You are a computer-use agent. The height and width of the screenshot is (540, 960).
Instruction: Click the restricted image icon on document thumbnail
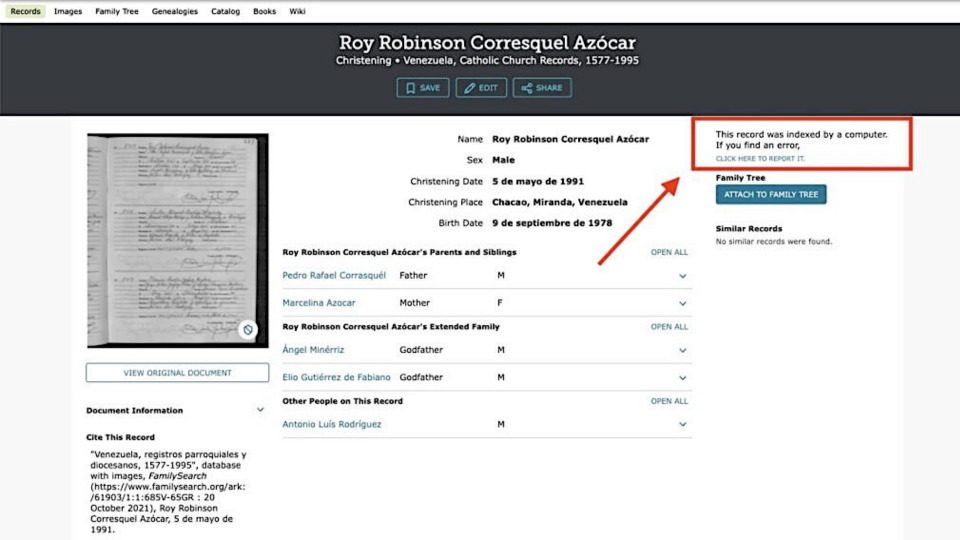(x=248, y=330)
